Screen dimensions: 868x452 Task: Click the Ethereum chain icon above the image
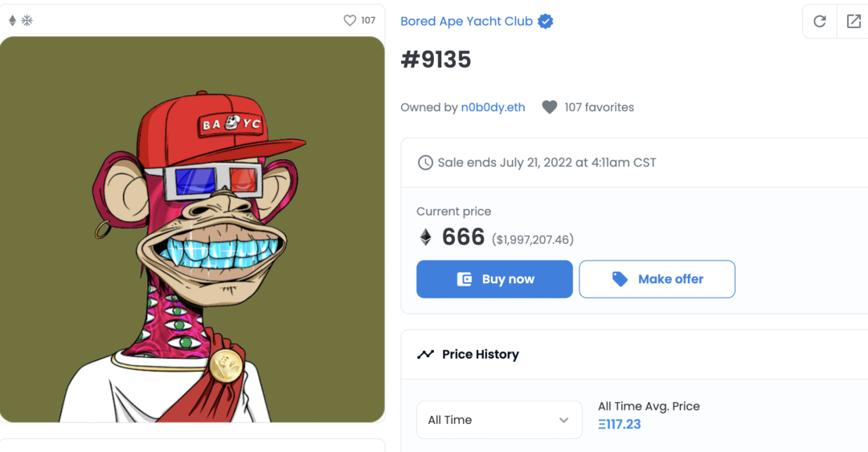tap(12, 20)
